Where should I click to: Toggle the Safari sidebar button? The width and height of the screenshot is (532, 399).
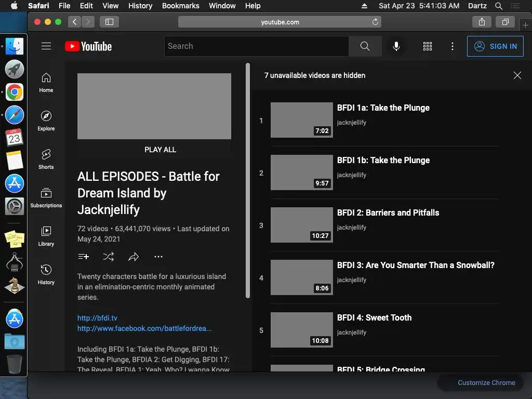tap(109, 22)
